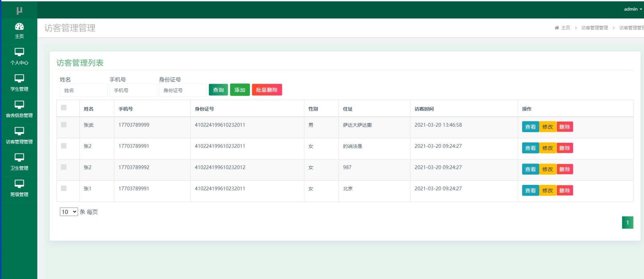This screenshot has width=644, height=279.
Task: Check the row checkbox for phone 17703789992
Action: click(64, 167)
